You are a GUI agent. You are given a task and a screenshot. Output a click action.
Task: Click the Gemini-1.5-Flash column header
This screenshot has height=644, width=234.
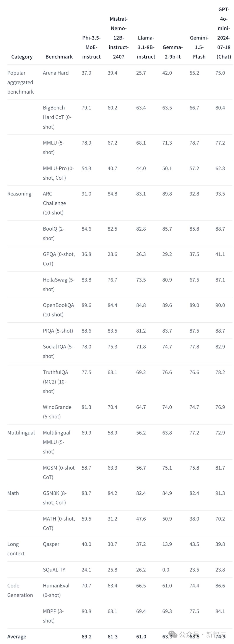[199, 47]
